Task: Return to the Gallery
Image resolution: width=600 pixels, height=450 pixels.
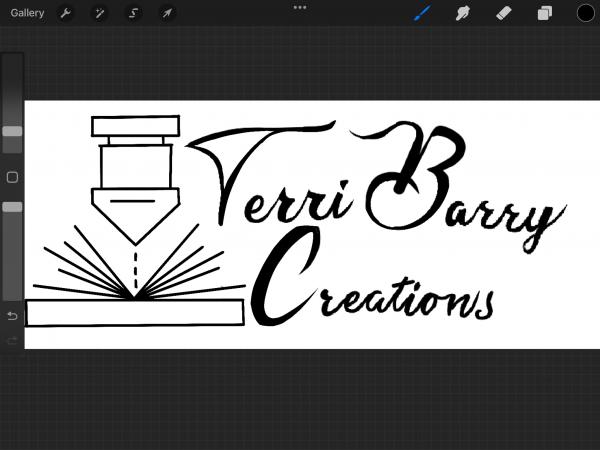Action: pos(27,13)
